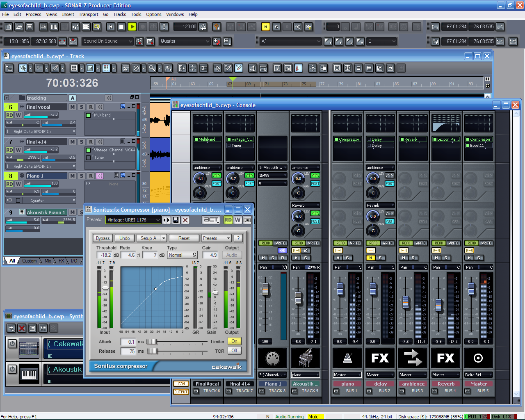Unmute the delay bus yellow M button
525x420 pixels.
(x=370, y=258)
